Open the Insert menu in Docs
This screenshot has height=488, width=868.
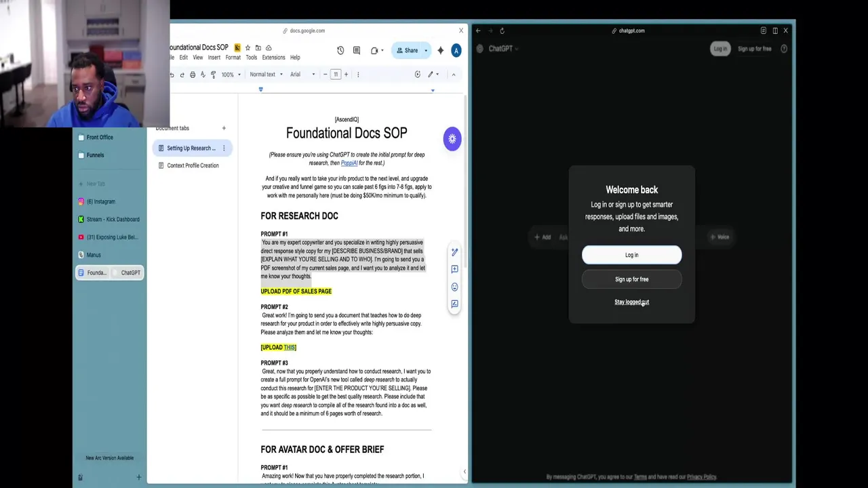(214, 58)
